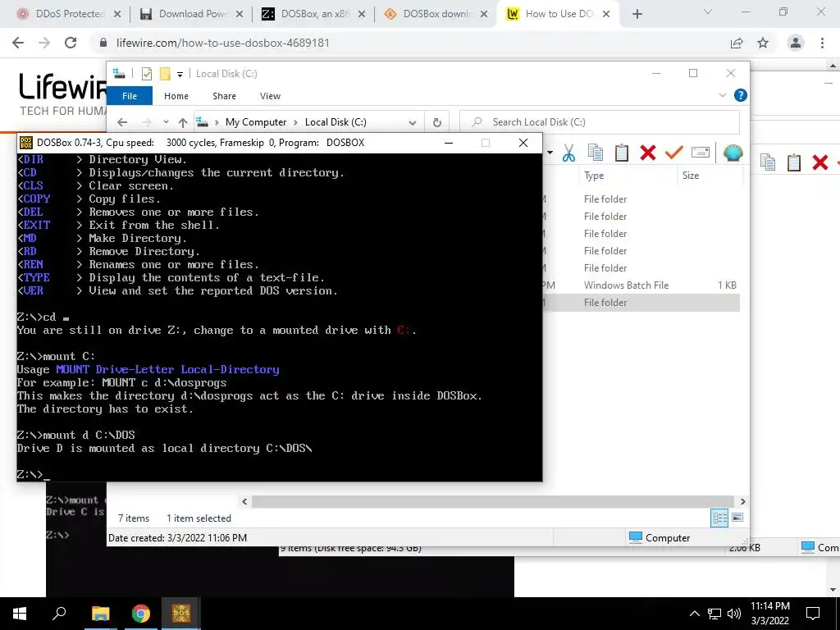Screen dimensions: 840x630
Task: Click red X delete icon in background window
Action: 819,162
